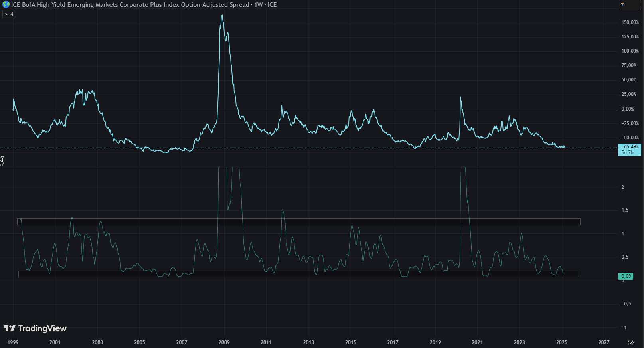Collapse the indicator legend showing 4
The height and width of the screenshot is (348, 644).
click(9, 14)
